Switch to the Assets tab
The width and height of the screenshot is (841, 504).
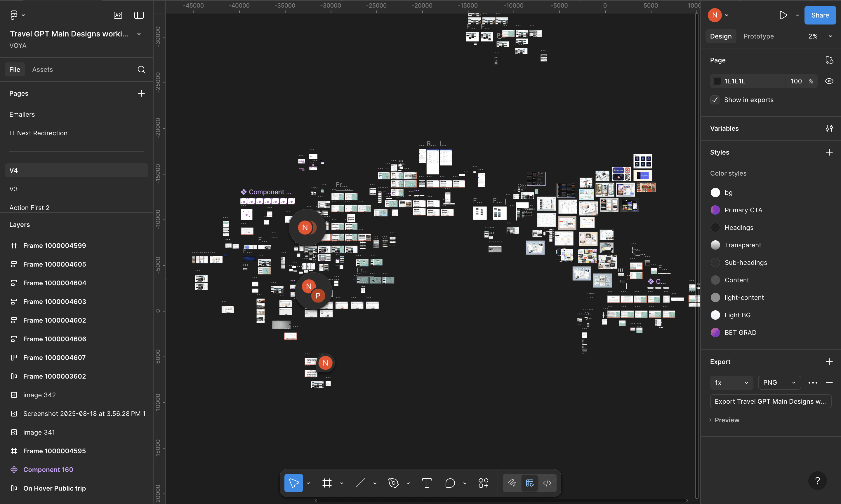pyautogui.click(x=43, y=70)
